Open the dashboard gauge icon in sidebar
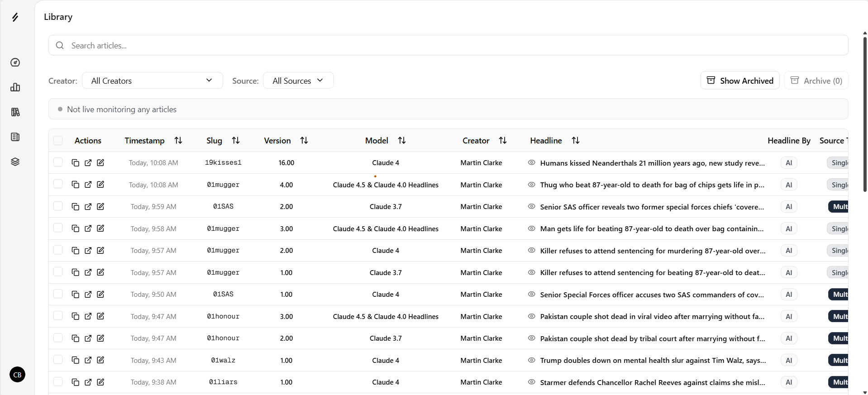 pos(15,62)
